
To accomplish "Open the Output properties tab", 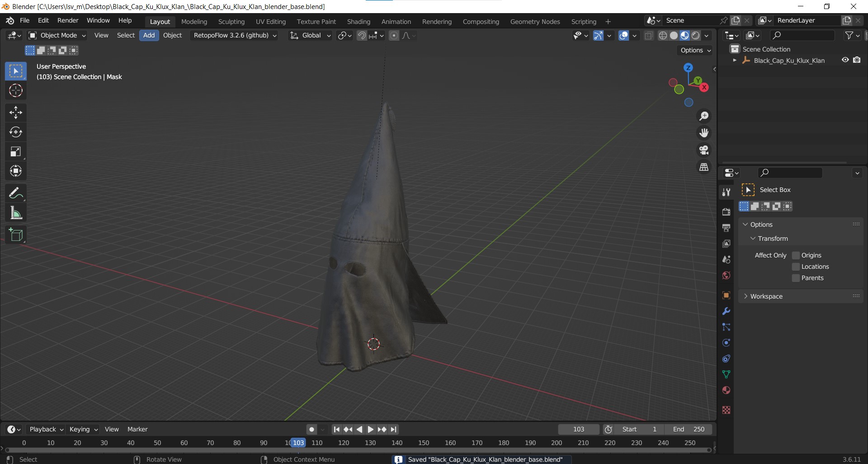I will (726, 228).
